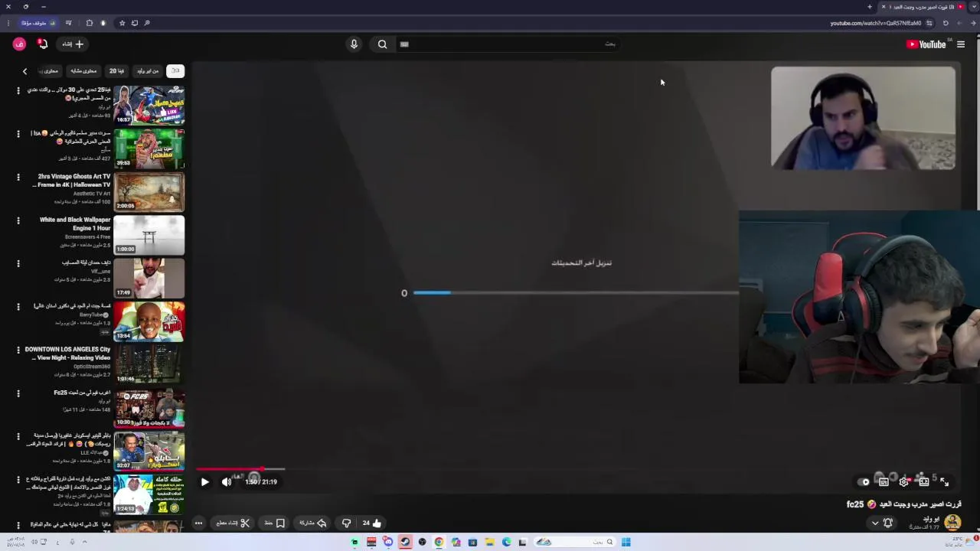This screenshot has height=551, width=980.
Task: Select the 'الكل' filter chip
Action: (x=175, y=71)
